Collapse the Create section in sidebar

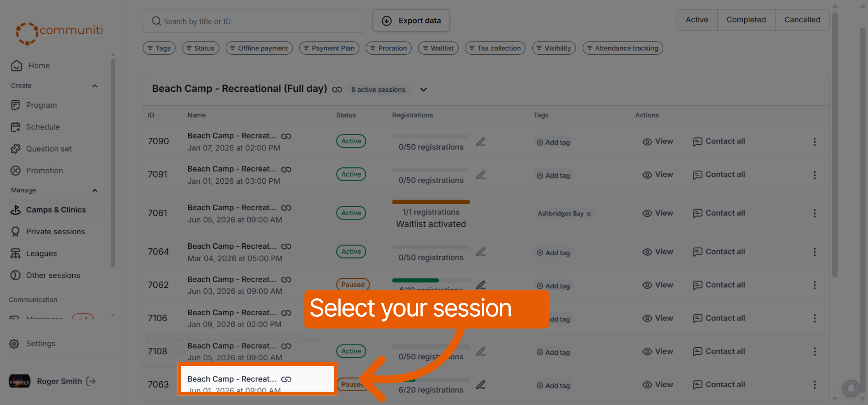click(x=95, y=86)
